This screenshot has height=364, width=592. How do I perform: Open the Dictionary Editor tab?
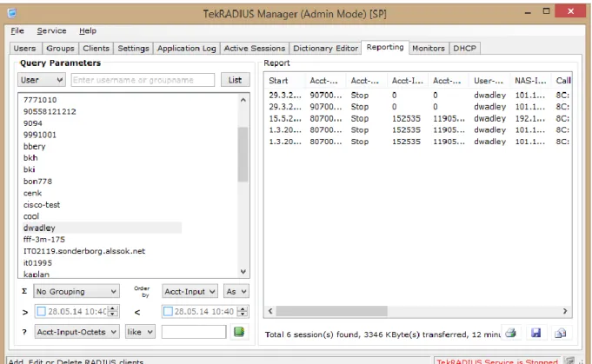click(325, 49)
